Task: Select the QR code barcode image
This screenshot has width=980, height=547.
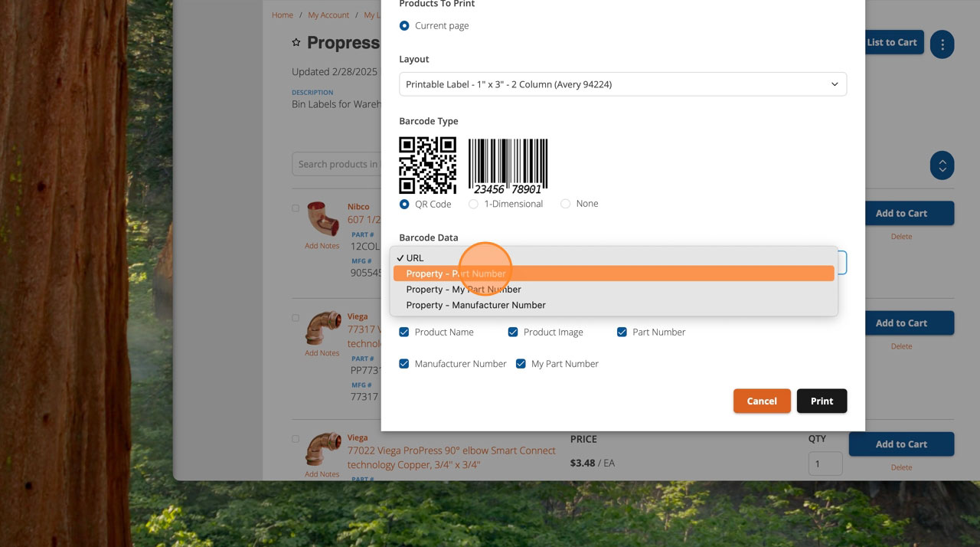Action: point(427,165)
